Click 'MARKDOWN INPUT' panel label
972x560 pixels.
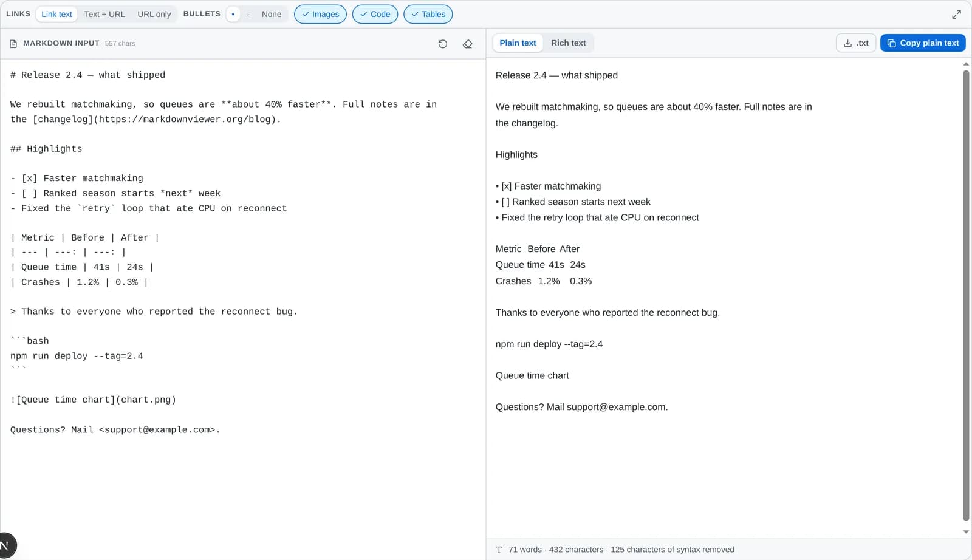point(61,44)
